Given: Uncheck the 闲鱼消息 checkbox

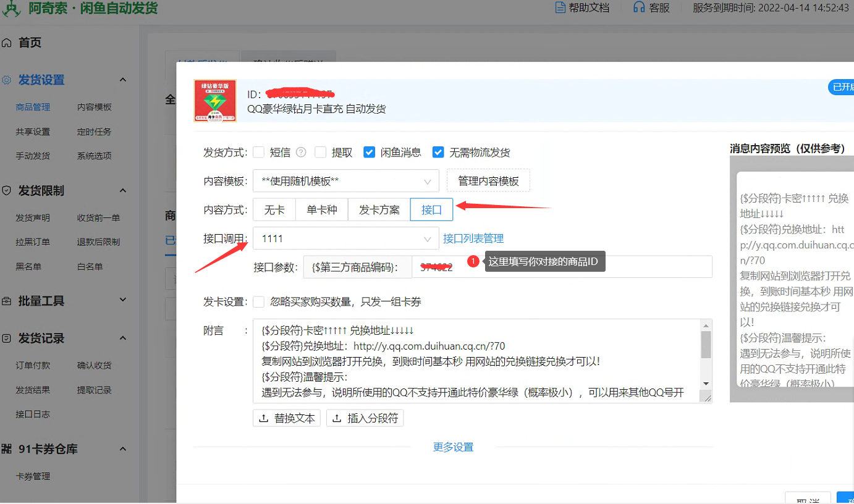Looking at the screenshot, I should pos(369,152).
